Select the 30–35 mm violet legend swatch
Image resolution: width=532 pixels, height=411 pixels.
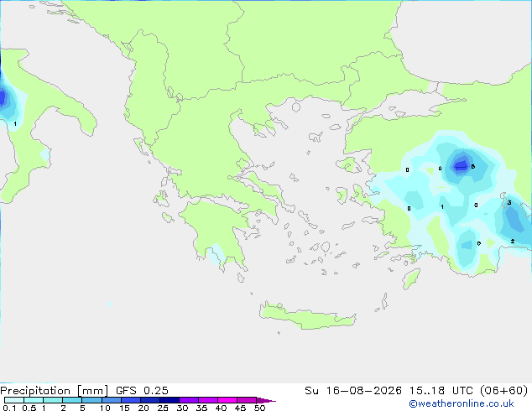click(x=188, y=400)
